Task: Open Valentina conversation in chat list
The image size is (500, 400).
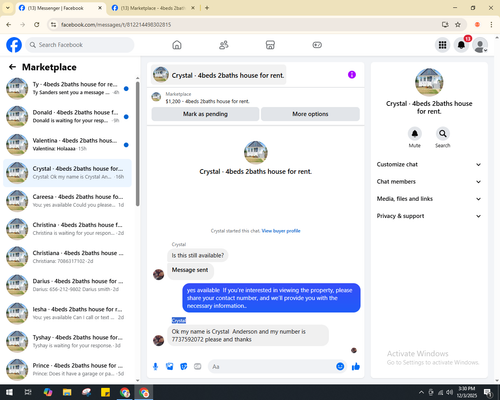Action: click(x=67, y=145)
